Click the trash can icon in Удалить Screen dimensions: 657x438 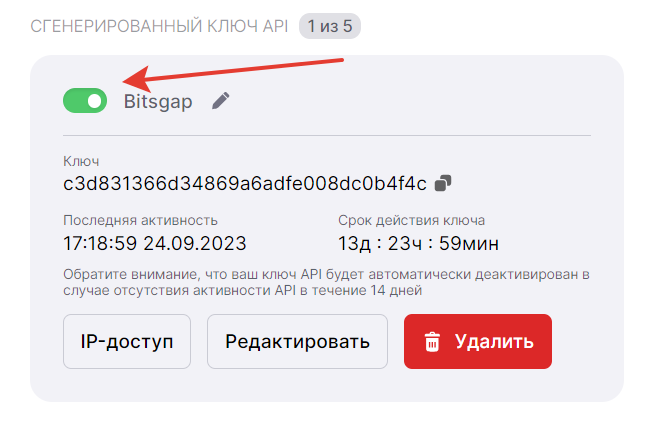point(432,341)
